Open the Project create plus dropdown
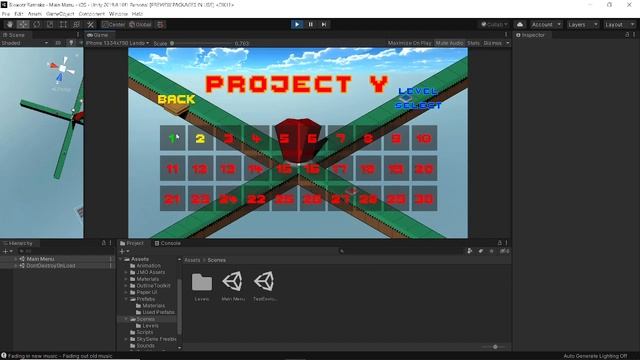This screenshot has width=640, height=360. point(124,251)
